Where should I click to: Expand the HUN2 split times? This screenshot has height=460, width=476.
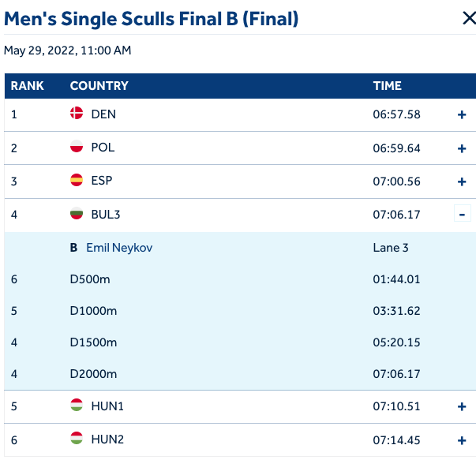click(x=463, y=440)
